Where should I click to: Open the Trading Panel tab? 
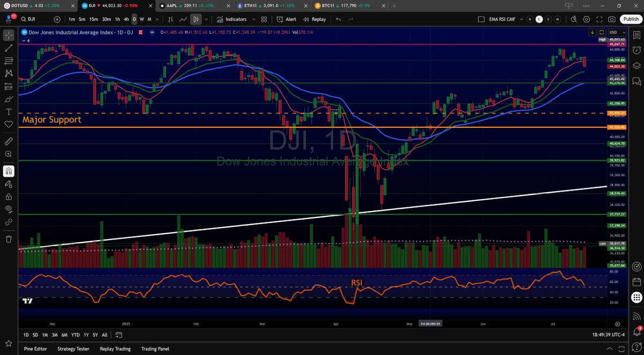pos(156,349)
